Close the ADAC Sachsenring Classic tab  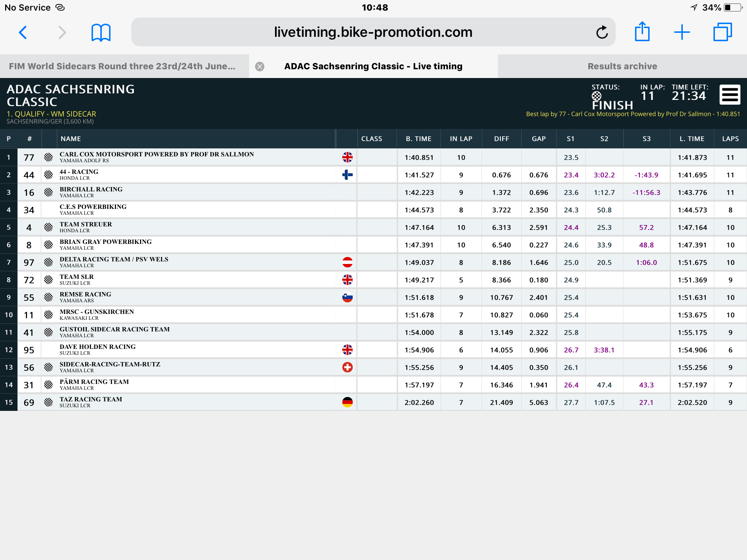pos(260,66)
